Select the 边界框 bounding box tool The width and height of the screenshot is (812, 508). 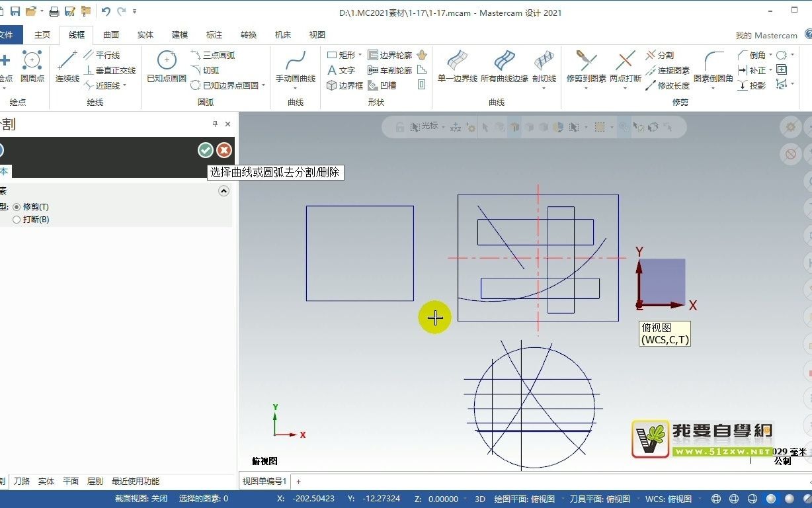345,85
